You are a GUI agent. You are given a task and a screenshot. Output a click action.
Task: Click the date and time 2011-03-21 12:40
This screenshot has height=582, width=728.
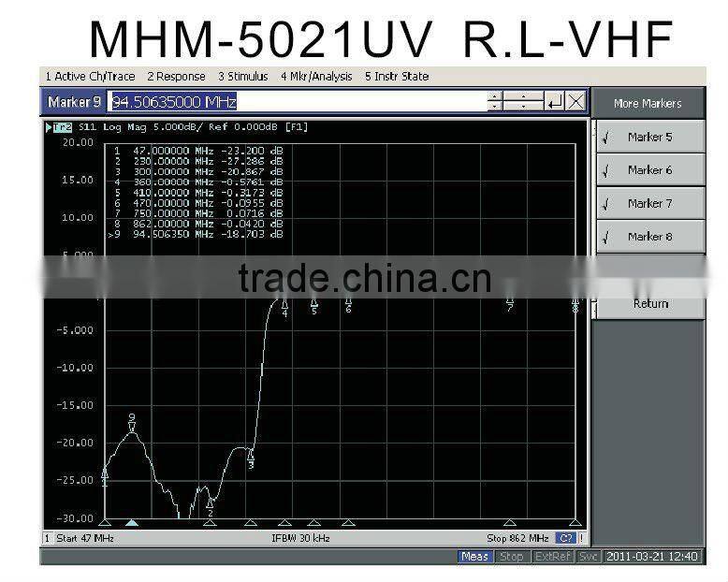click(x=652, y=556)
